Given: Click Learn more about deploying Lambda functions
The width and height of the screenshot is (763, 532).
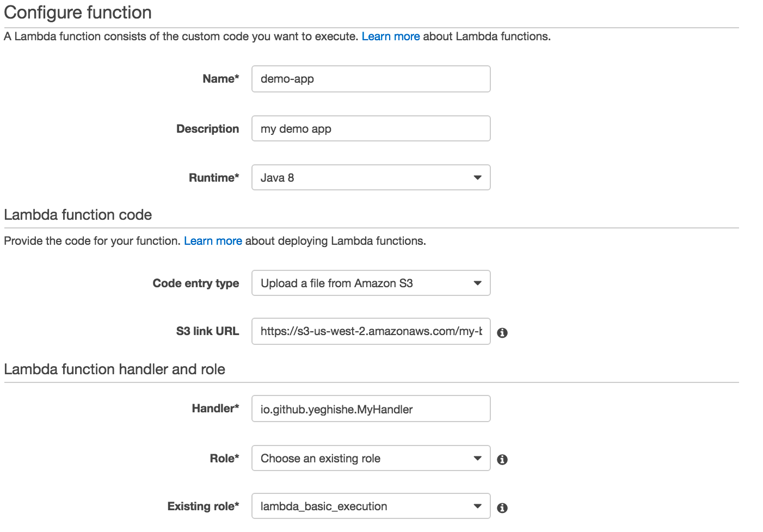Looking at the screenshot, I should coord(213,240).
